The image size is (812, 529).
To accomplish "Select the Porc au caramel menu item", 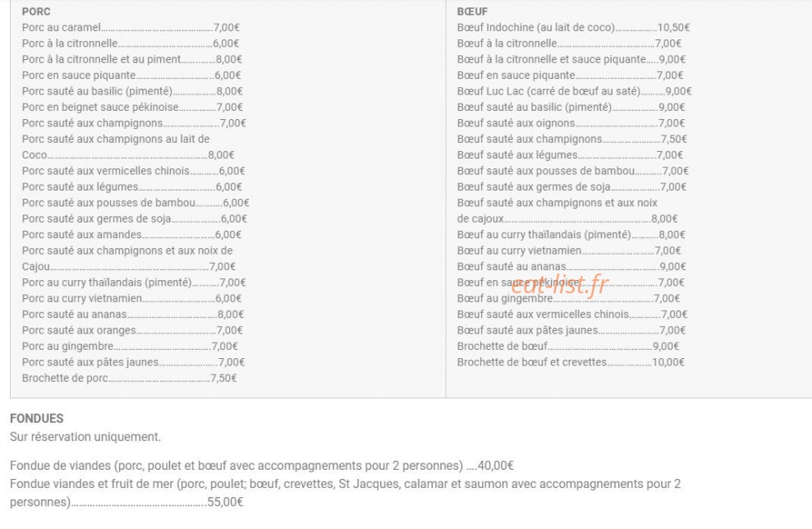I will point(131,27).
